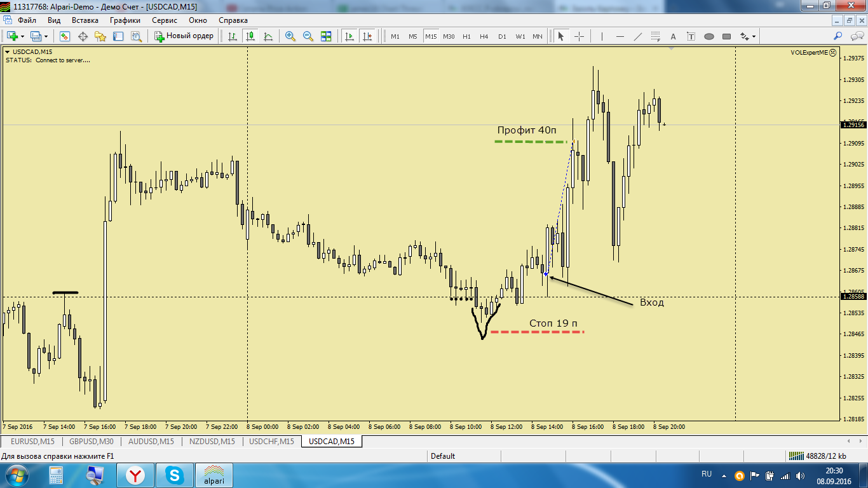Select the D1 timeframe
Viewport: 868px width, 488px height.
pyautogui.click(x=502, y=36)
